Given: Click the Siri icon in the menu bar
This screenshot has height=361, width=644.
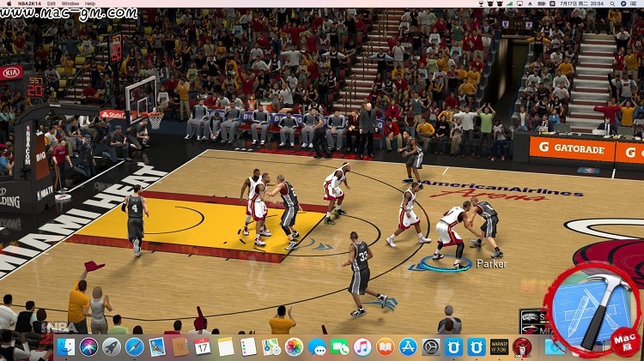Looking at the screenshot, I should click(623, 3).
